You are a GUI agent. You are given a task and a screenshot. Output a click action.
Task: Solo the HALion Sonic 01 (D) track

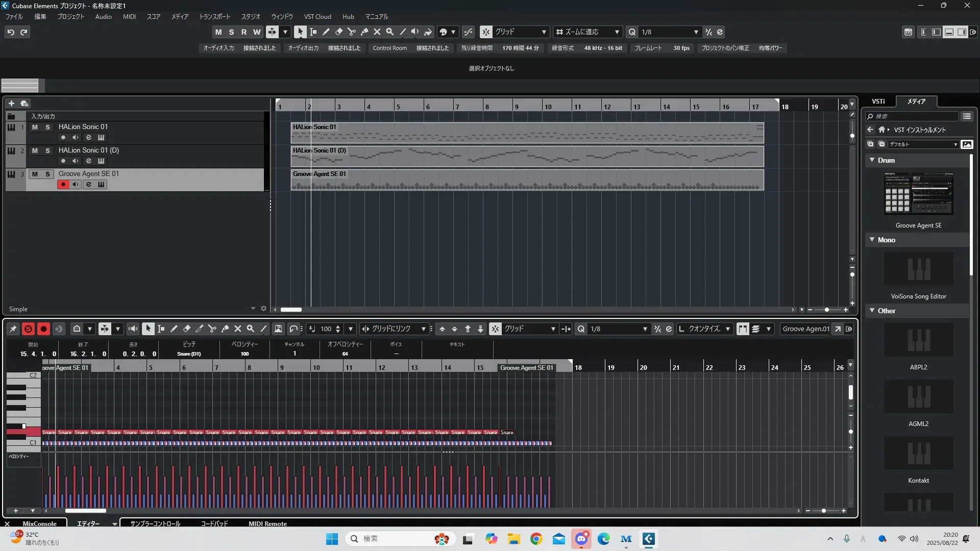47,151
